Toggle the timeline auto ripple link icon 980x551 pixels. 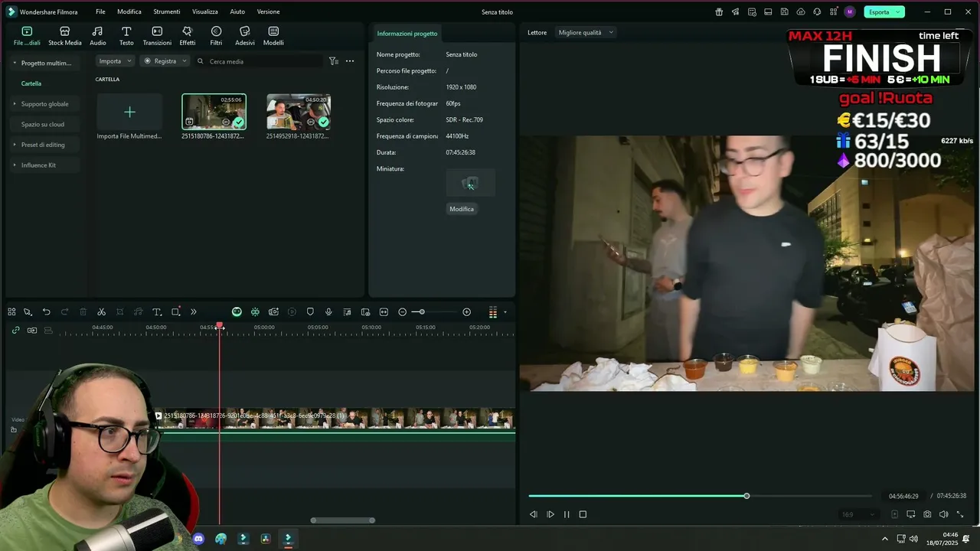click(x=15, y=330)
